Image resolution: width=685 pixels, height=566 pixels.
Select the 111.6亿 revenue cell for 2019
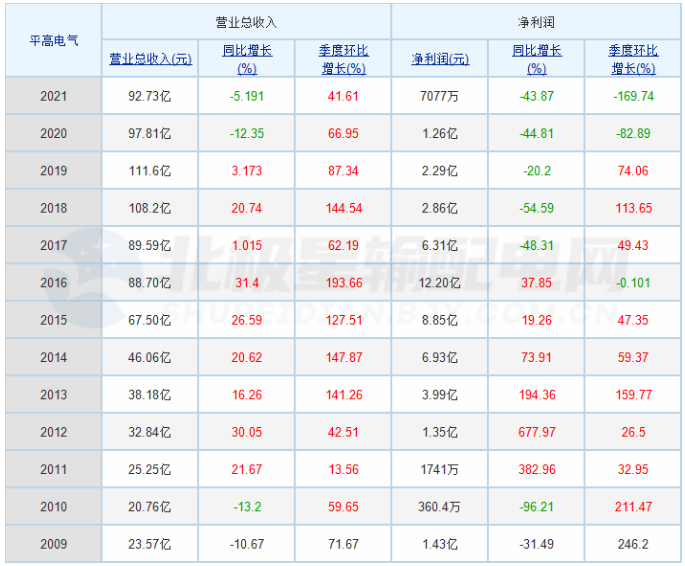pyautogui.click(x=150, y=171)
